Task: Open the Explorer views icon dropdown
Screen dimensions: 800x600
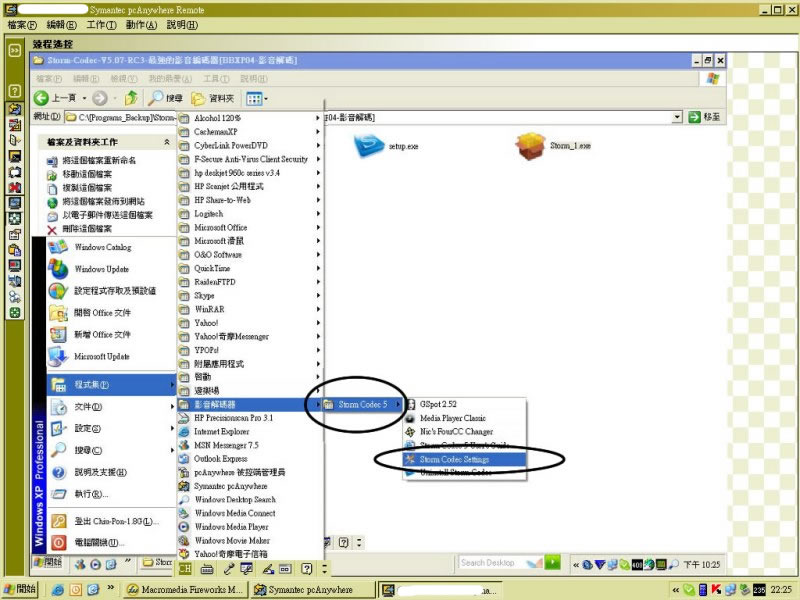Action: tap(257, 98)
